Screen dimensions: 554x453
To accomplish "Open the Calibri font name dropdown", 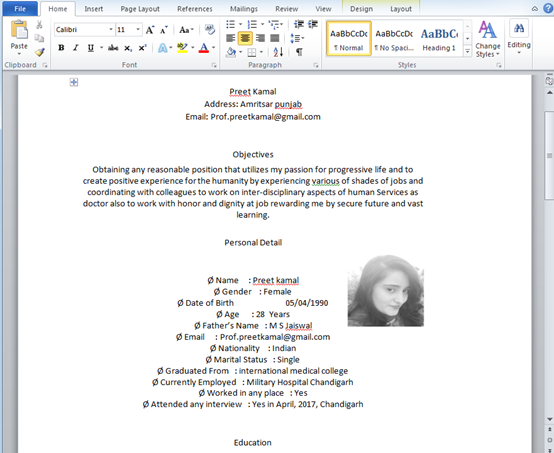I will 111,30.
